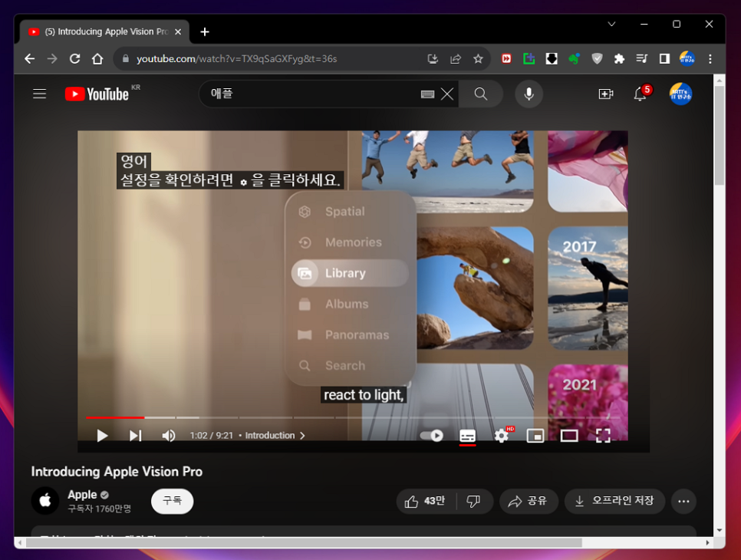This screenshot has width=741, height=560.
Task: Open the shield extension icon
Action: [x=597, y=58]
